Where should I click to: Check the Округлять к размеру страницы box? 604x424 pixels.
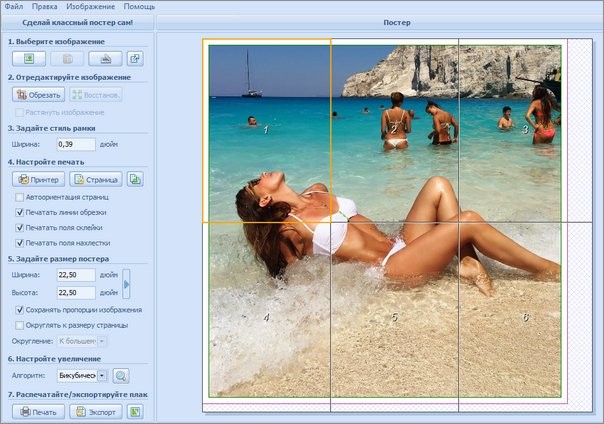[20, 325]
